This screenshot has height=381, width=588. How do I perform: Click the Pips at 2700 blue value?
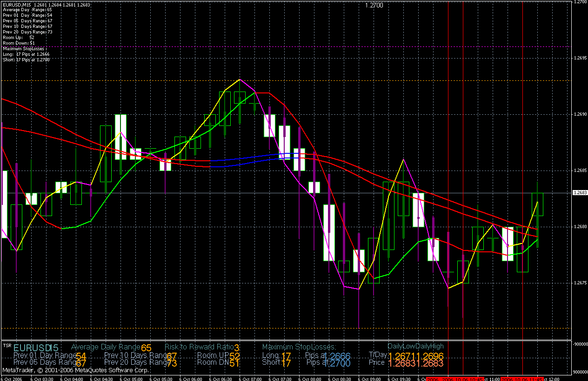coord(340,363)
